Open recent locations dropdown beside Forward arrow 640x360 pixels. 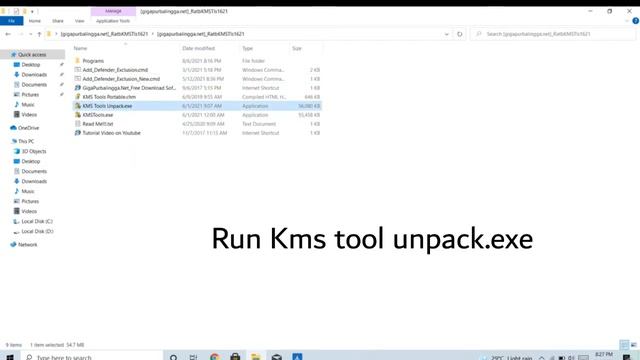coord(31,34)
